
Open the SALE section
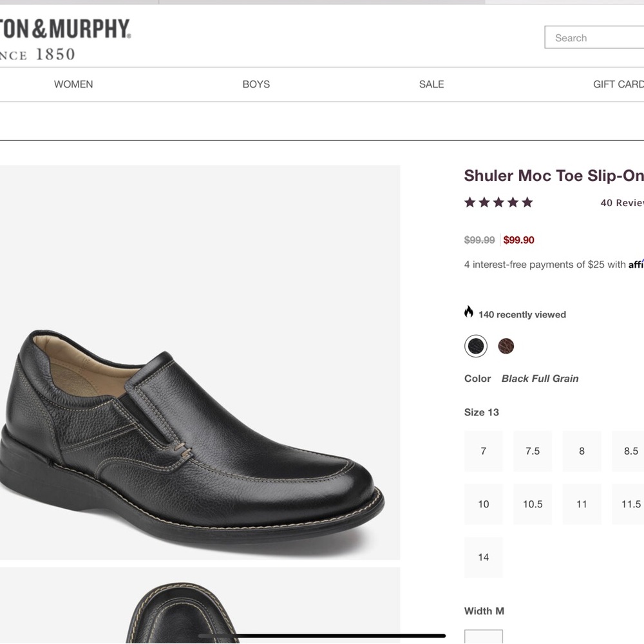431,84
